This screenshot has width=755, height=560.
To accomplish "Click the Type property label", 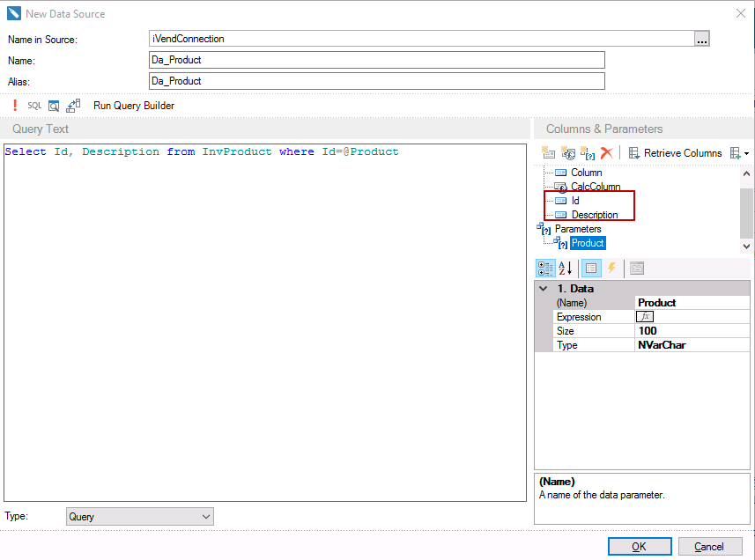I will [566, 345].
